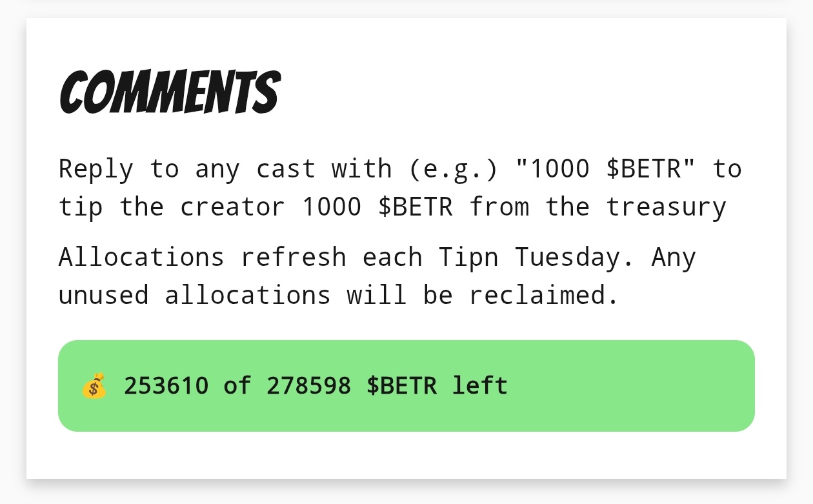813x504 pixels.
Task: Click the 278598 total allocation number
Action: tap(308, 386)
